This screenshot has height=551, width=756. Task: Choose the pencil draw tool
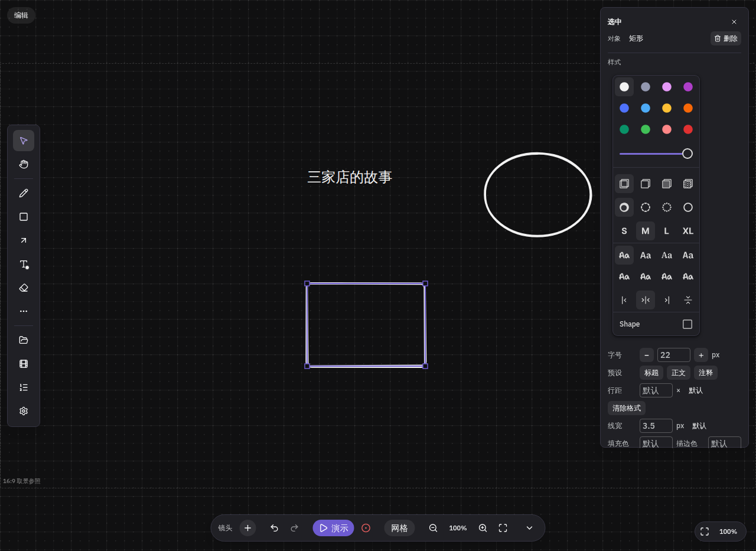[24, 193]
